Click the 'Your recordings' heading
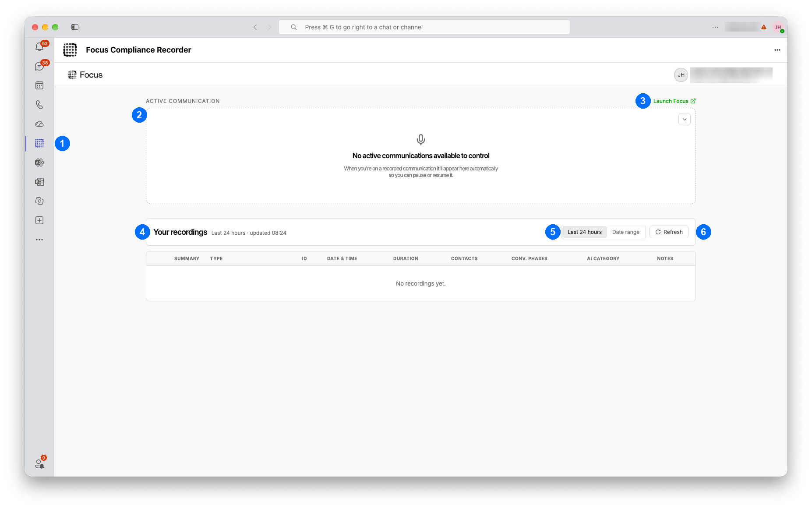 (180, 232)
